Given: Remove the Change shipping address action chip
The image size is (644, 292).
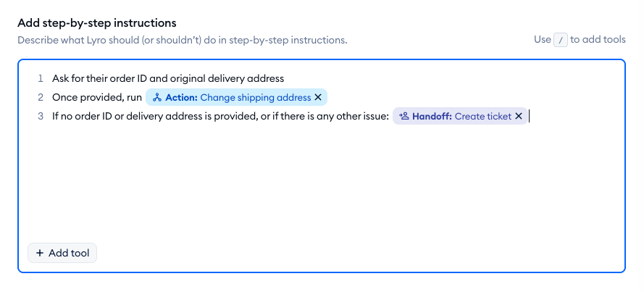Looking at the screenshot, I should pos(317,97).
